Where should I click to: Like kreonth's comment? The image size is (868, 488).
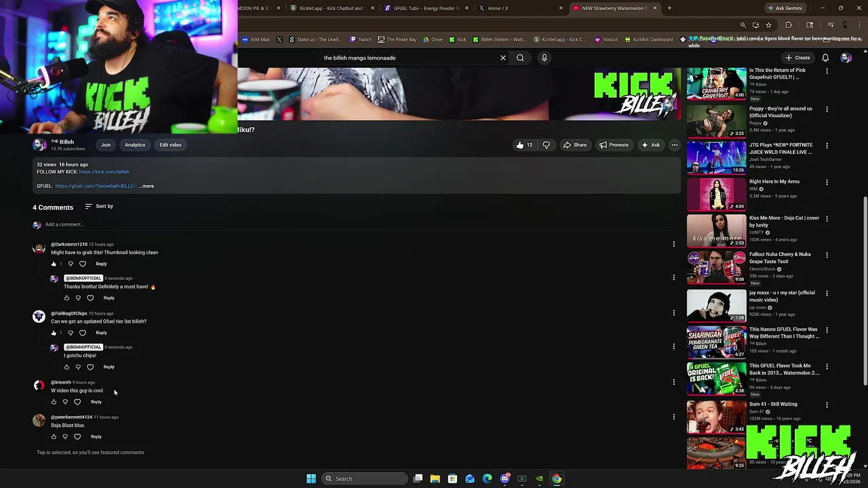click(54, 402)
